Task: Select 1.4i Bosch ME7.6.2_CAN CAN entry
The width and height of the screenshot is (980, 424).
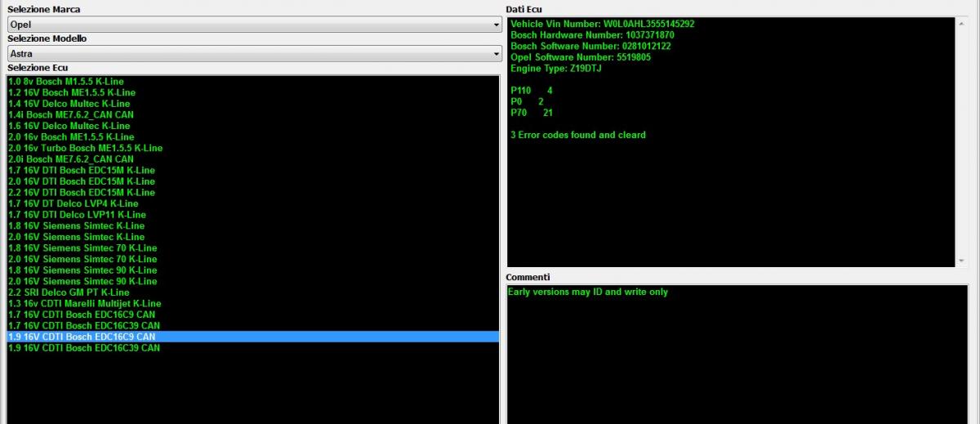Action: pos(253,115)
